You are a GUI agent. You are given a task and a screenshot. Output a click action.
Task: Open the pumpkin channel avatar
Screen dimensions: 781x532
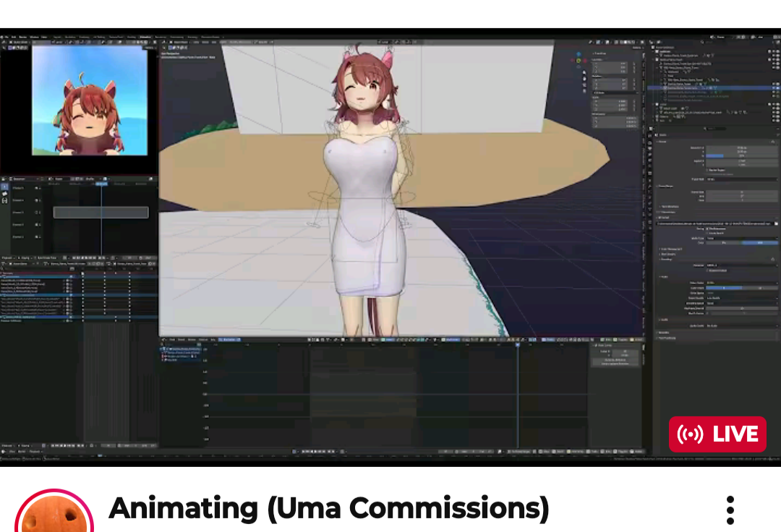click(54, 512)
